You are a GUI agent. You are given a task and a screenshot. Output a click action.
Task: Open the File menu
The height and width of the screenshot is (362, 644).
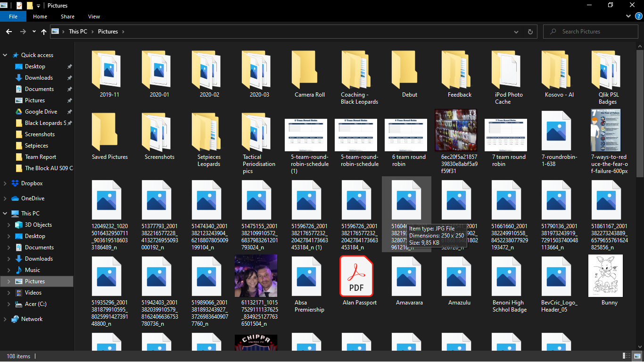pyautogui.click(x=13, y=16)
